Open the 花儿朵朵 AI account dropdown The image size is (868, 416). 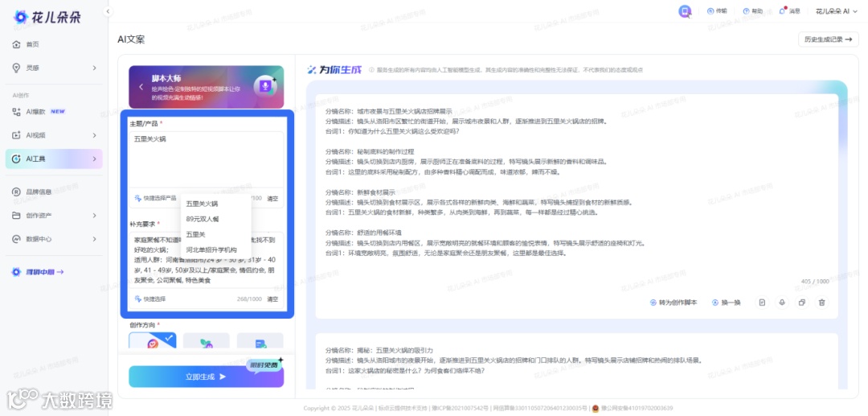click(837, 11)
